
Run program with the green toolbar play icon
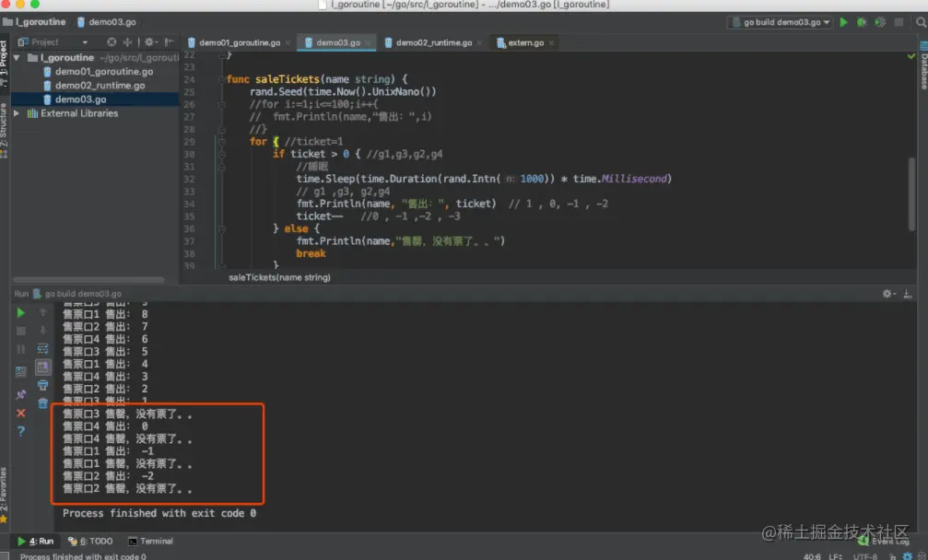[843, 22]
